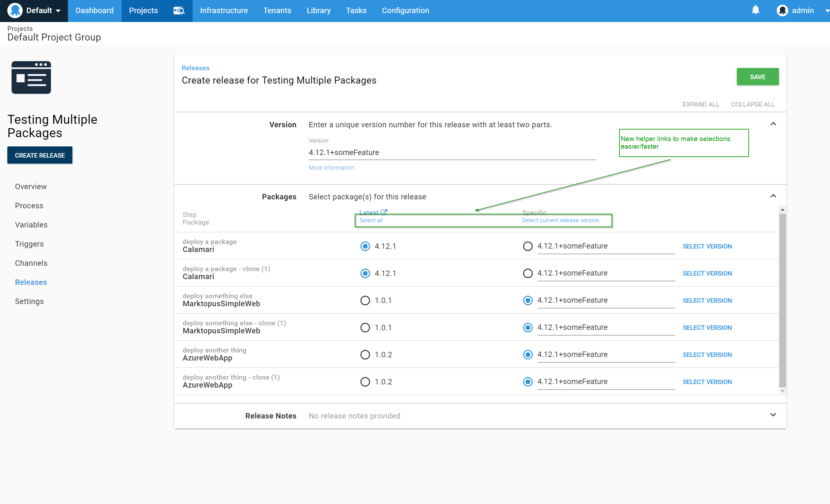830x504 pixels.
Task: Click the project logo above Testing Multiple Packages
Action: pyautogui.click(x=31, y=78)
